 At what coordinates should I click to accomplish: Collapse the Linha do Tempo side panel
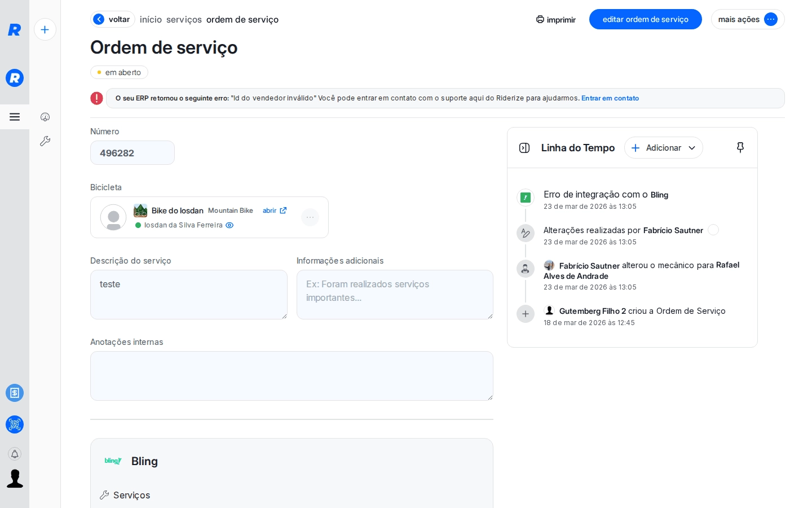click(x=524, y=148)
